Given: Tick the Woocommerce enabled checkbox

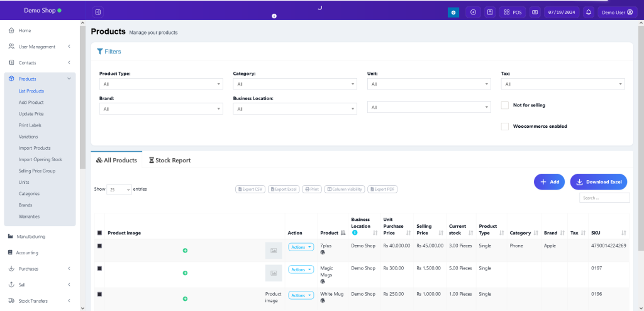Looking at the screenshot, I should [x=505, y=127].
